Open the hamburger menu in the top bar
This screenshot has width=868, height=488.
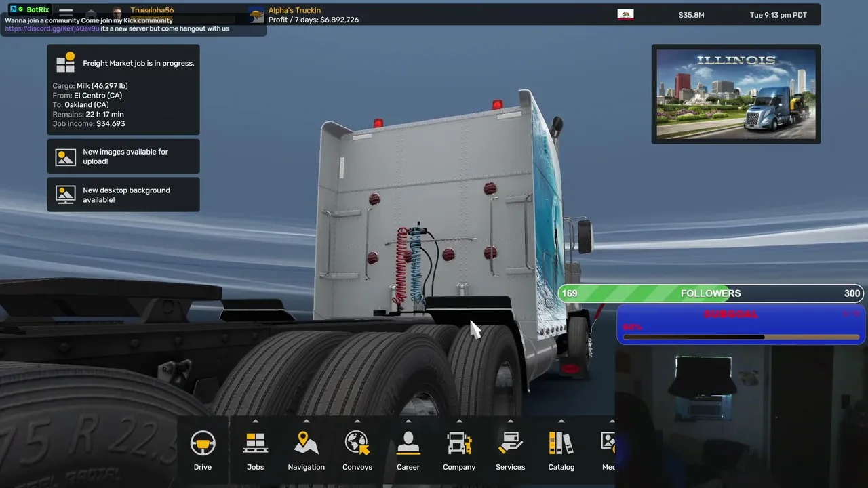pyautogui.click(x=66, y=12)
